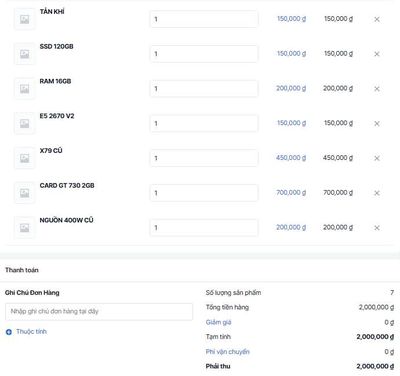The width and height of the screenshot is (400, 376).
Task: Delete RAM 16GB from the order
Action: pyautogui.click(x=377, y=89)
